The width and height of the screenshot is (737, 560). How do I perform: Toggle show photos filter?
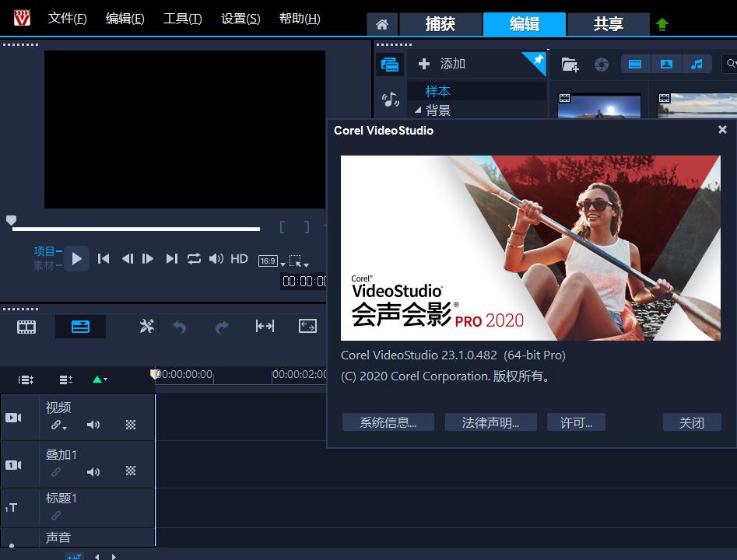tap(666, 64)
